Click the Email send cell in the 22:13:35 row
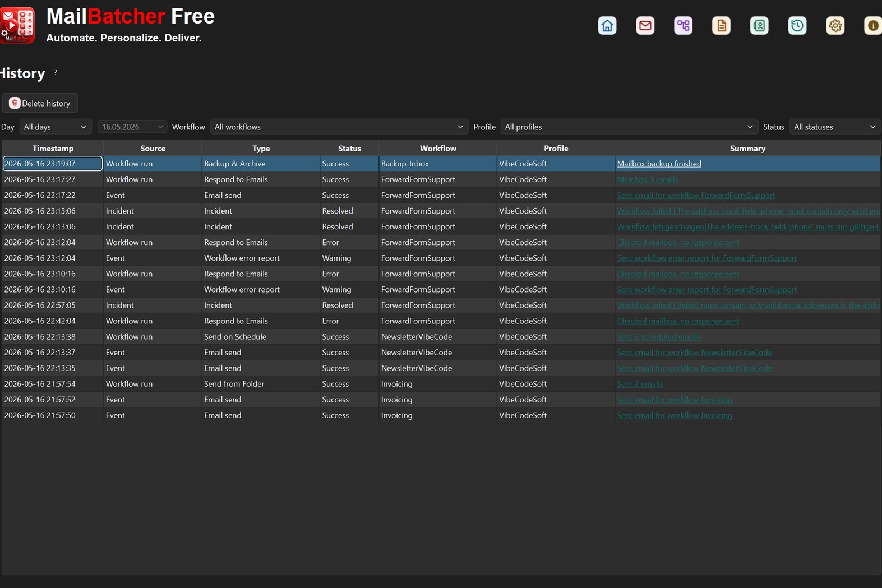The height and width of the screenshot is (588, 882). [261, 368]
